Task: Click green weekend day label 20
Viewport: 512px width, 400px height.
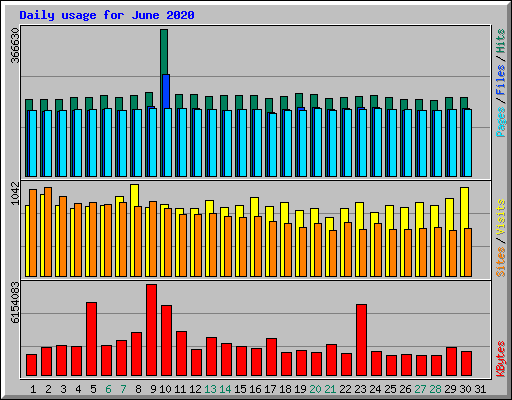Action: pos(315,389)
